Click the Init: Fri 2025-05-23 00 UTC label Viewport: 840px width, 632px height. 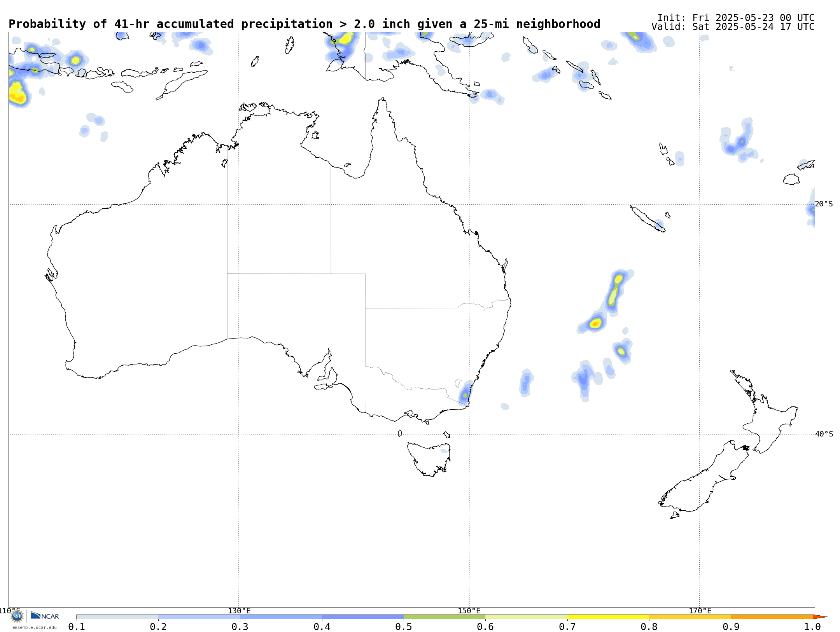pyautogui.click(x=735, y=18)
